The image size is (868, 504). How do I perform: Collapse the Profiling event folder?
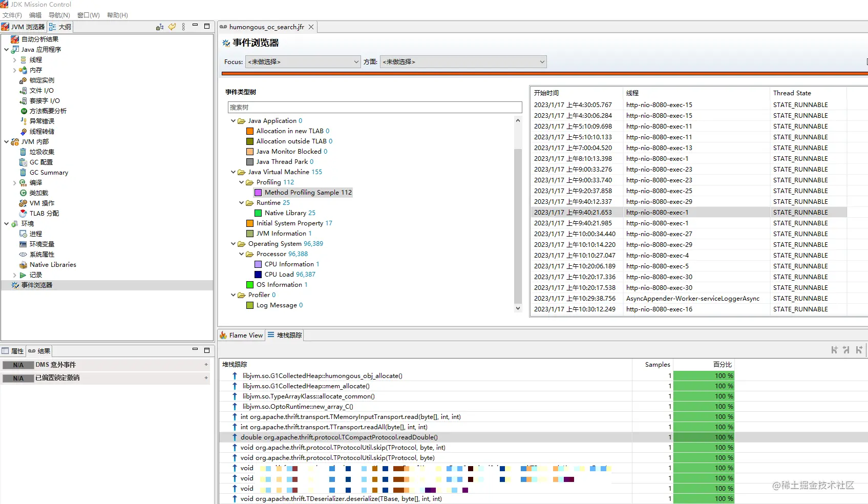[242, 182]
